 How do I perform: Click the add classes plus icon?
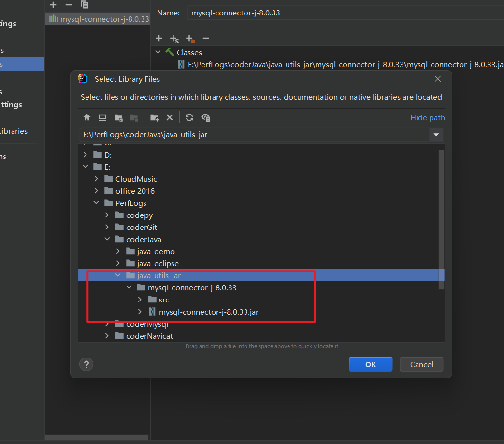159,39
